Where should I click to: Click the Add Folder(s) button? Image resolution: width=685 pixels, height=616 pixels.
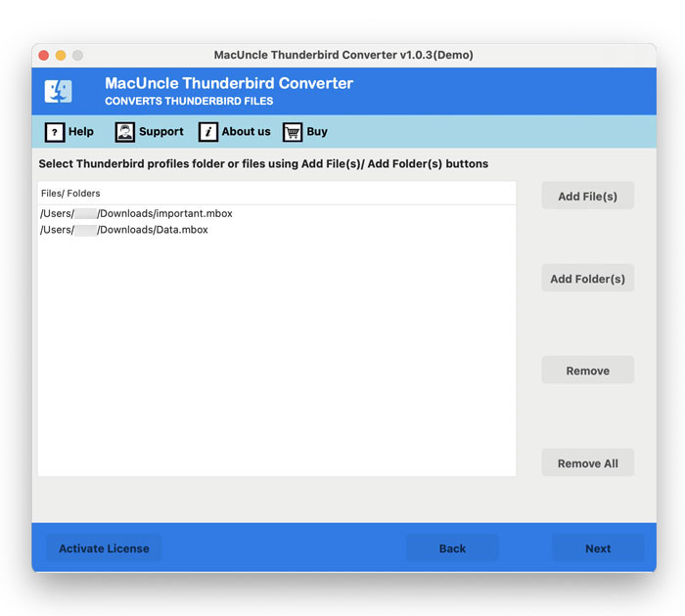587,278
